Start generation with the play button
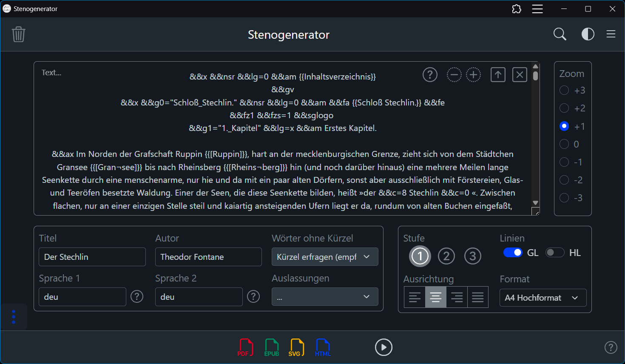 pos(384,347)
